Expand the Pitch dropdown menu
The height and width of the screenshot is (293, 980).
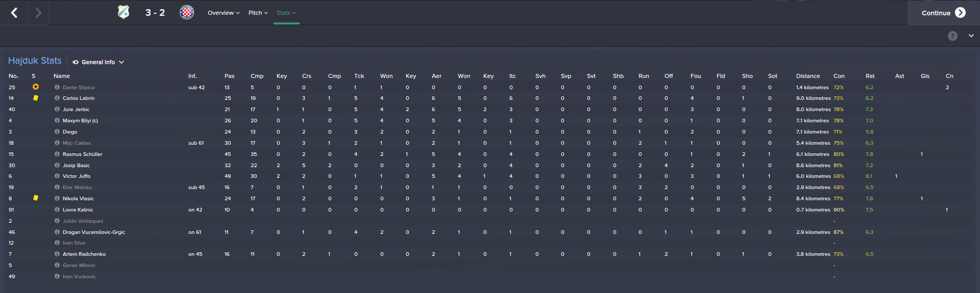258,13
